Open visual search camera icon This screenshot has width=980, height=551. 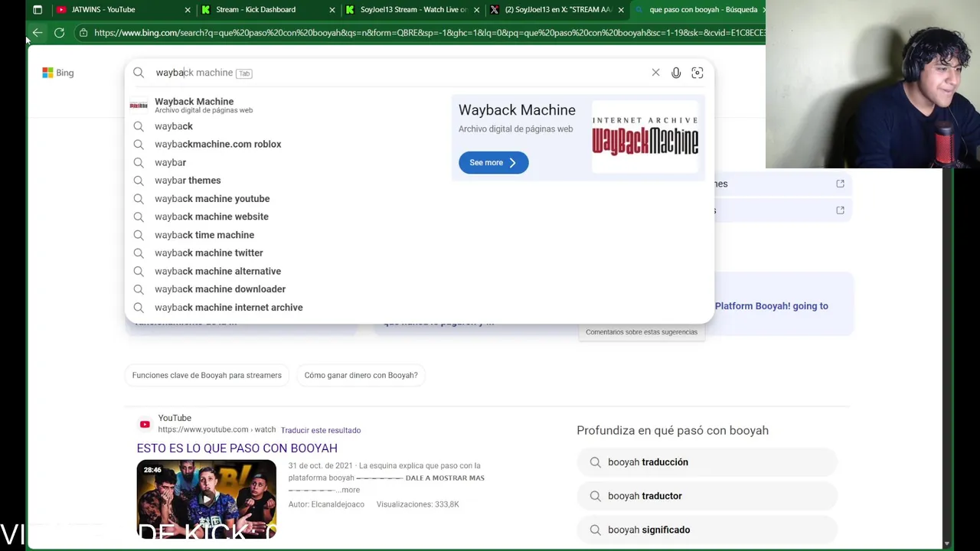click(697, 73)
